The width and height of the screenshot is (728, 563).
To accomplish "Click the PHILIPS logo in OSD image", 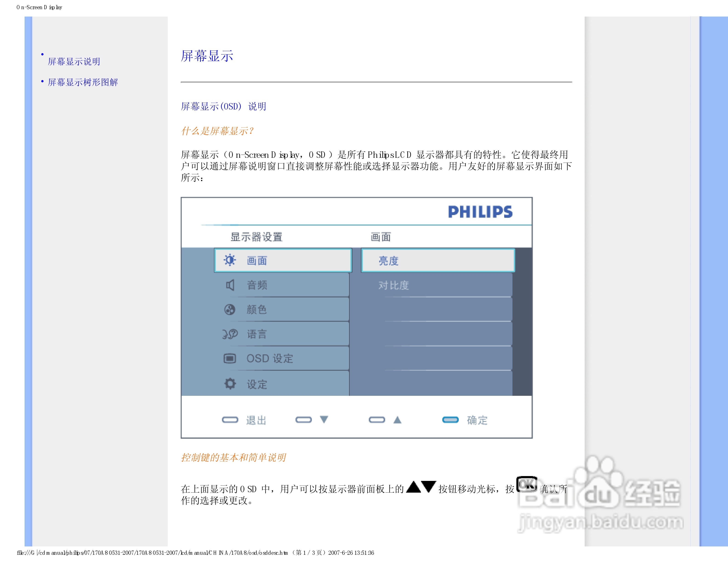I will (x=480, y=212).
